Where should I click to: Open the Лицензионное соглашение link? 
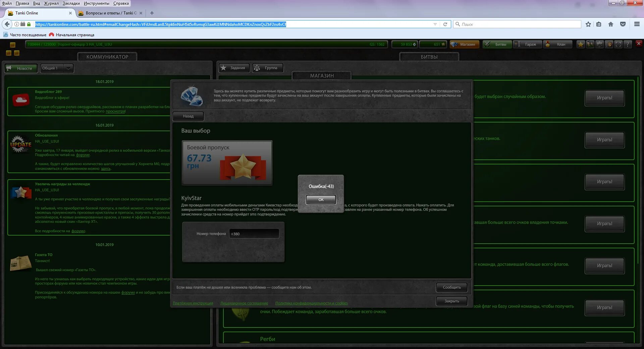point(244,303)
